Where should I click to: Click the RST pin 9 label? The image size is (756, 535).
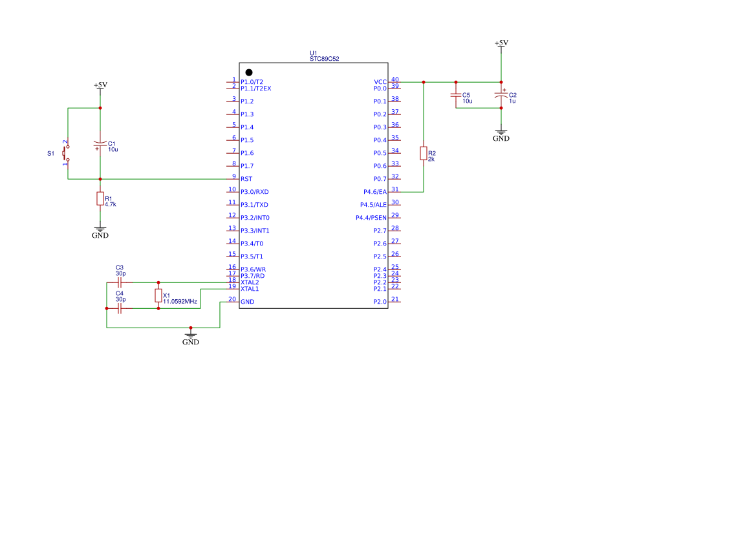[246, 179]
